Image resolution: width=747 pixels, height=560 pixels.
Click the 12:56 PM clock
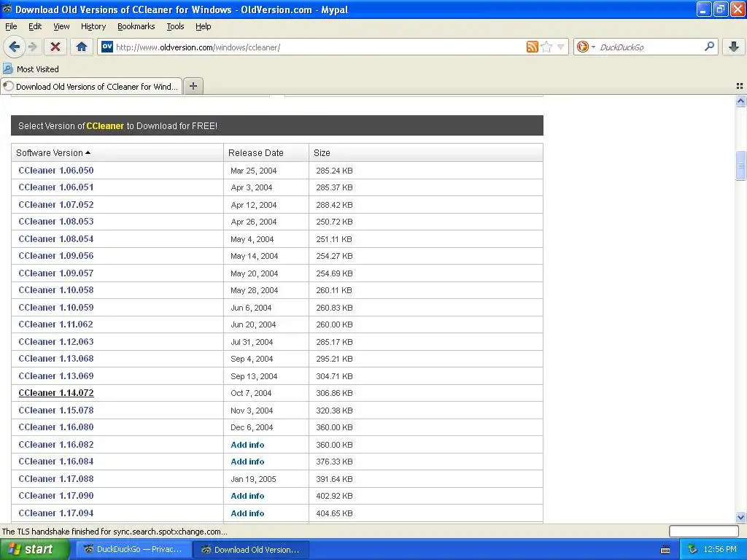tap(720, 550)
